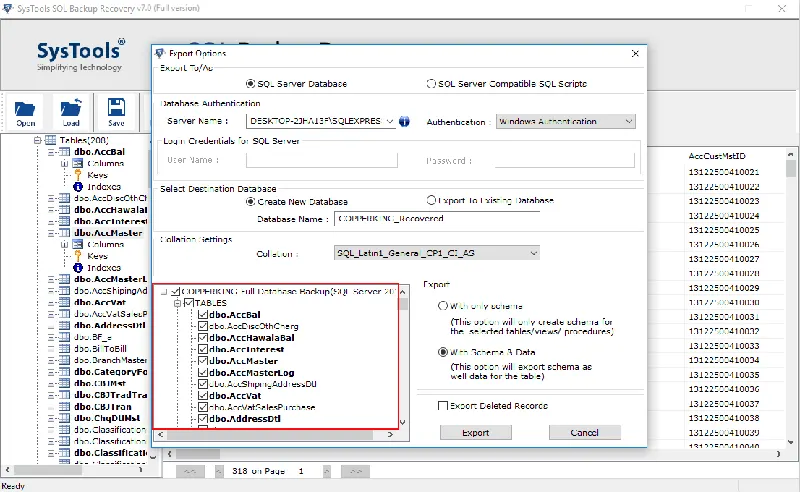Click the Keys icon under dbo.AccBal
The image size is (800, 492).
pos(78,175)
